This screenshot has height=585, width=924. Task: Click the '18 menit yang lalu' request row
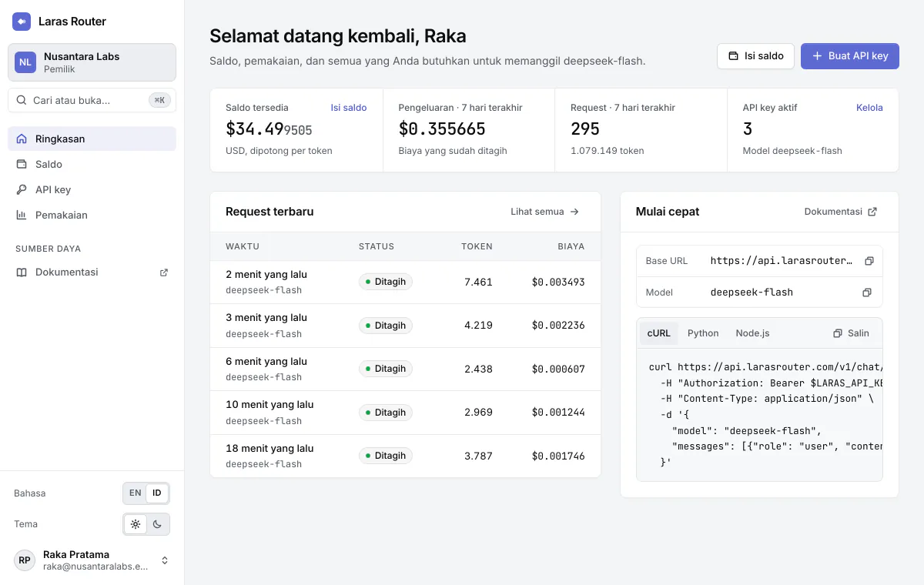point(405,456)
